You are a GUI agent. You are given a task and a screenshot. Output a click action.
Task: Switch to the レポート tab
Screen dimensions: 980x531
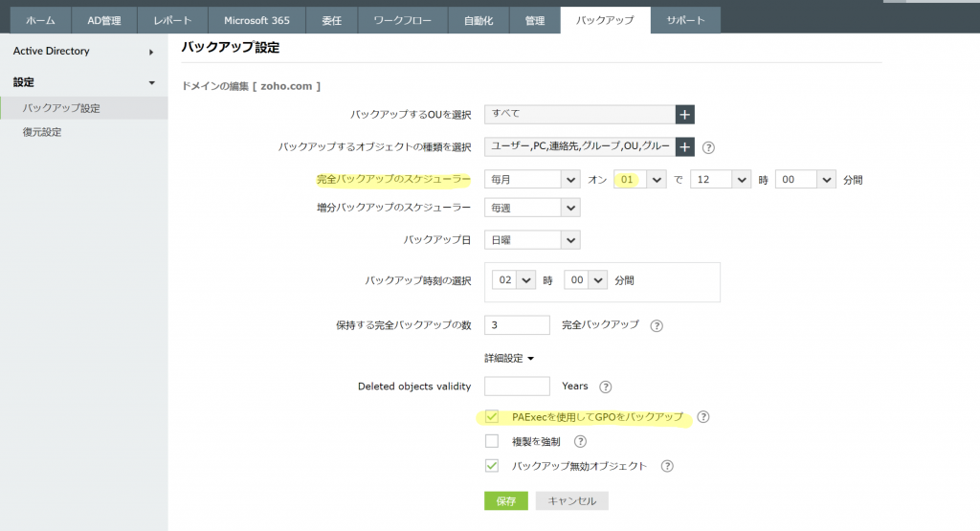coord(172,20)
